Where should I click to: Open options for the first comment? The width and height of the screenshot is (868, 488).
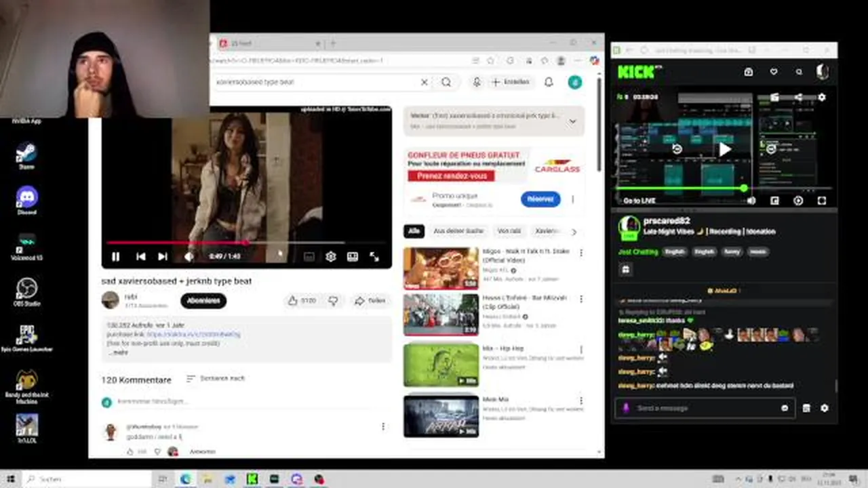[x=383, y=426]
